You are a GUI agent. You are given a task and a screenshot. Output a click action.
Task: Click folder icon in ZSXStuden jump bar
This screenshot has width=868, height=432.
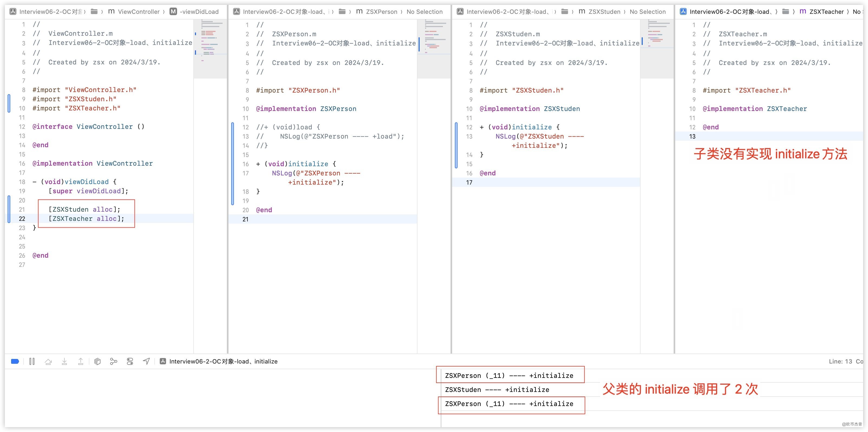click(565, 12)
